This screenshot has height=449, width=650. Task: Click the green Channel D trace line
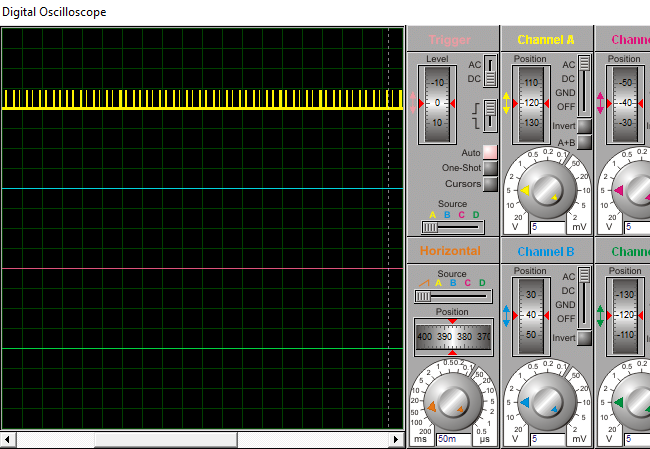pyautogui.click(x=202, y=348)
